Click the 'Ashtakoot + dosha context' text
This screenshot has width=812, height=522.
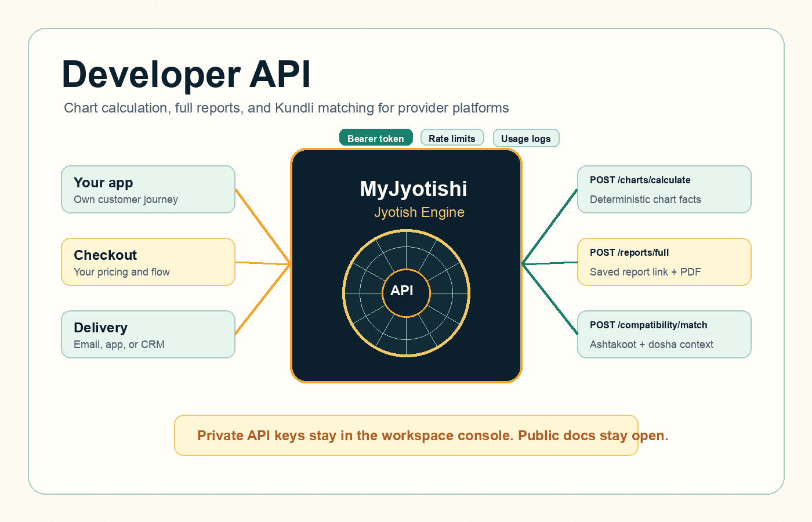click(x=652, y=345)
